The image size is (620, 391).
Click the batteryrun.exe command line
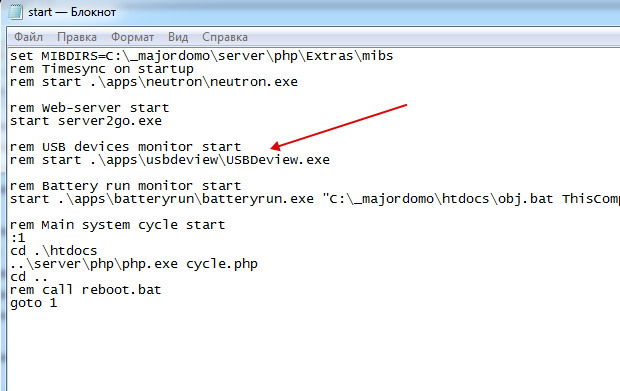coord(315,199)
